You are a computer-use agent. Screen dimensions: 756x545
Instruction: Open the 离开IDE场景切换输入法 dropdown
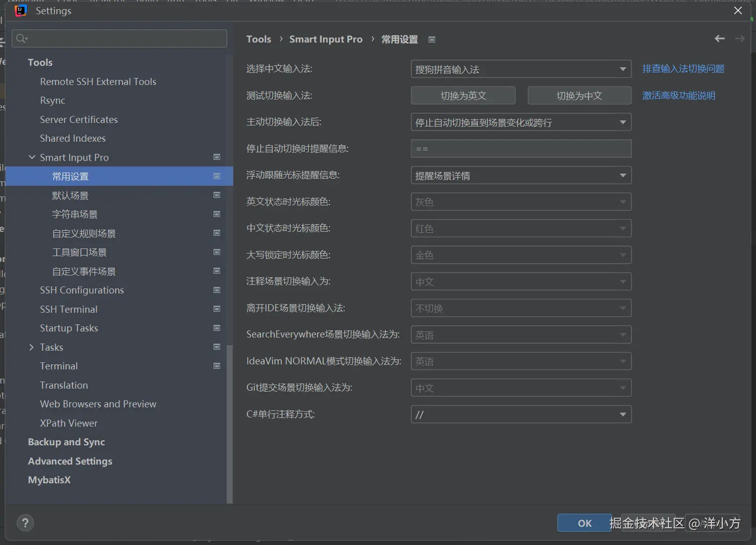click(x=521, y=308)
